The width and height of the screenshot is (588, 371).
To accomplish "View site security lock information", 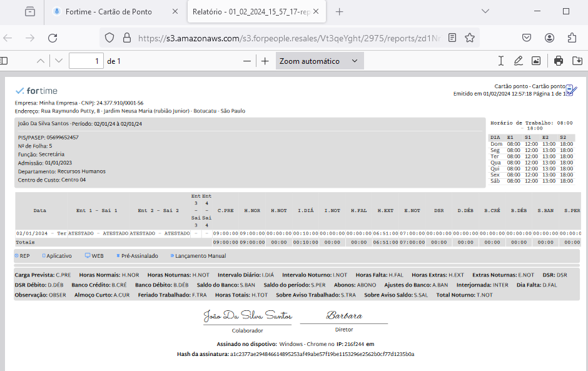I will coord(127,38).
